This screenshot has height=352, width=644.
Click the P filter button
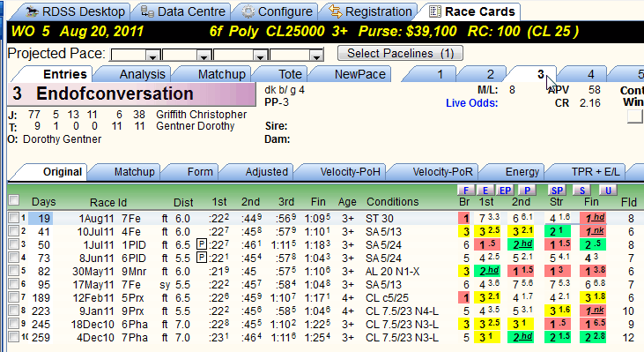pyautogui.click(x=527, y=191)
